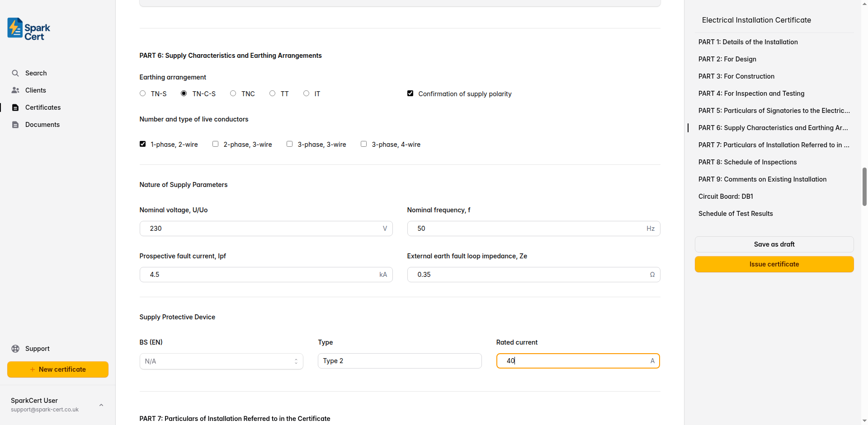This screenshot has height=425, width=868.
Task: Click the Certificates document icon
Action: 15,107
